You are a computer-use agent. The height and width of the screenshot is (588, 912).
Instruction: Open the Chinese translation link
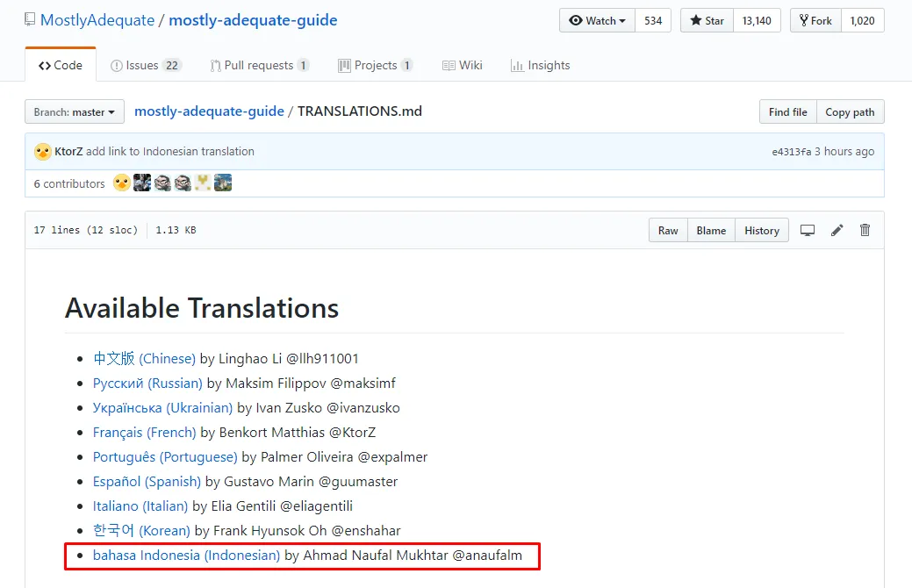pos(144,358)
